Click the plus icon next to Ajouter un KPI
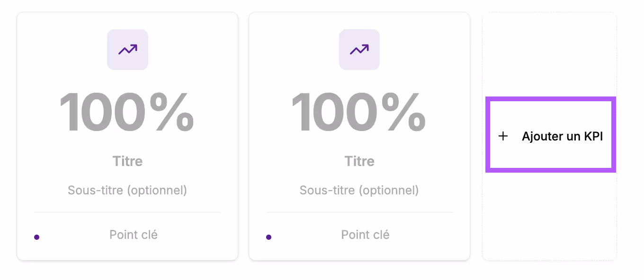 point(502,136)
